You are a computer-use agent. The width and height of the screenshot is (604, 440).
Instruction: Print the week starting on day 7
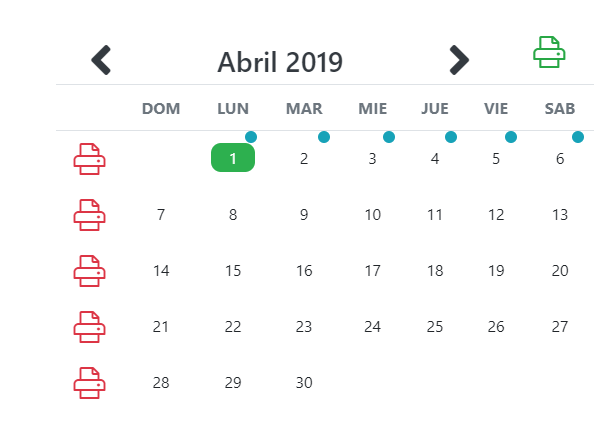(89, 215)
